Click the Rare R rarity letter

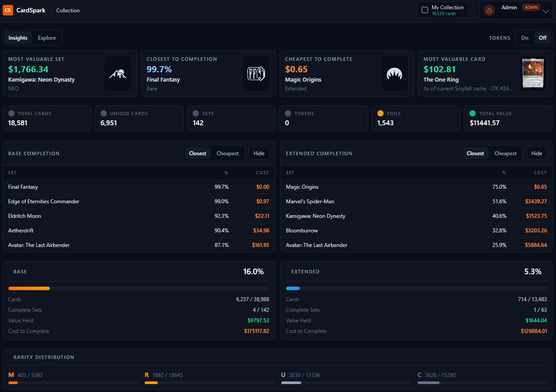pyautogui.click(x=147, y=375)
